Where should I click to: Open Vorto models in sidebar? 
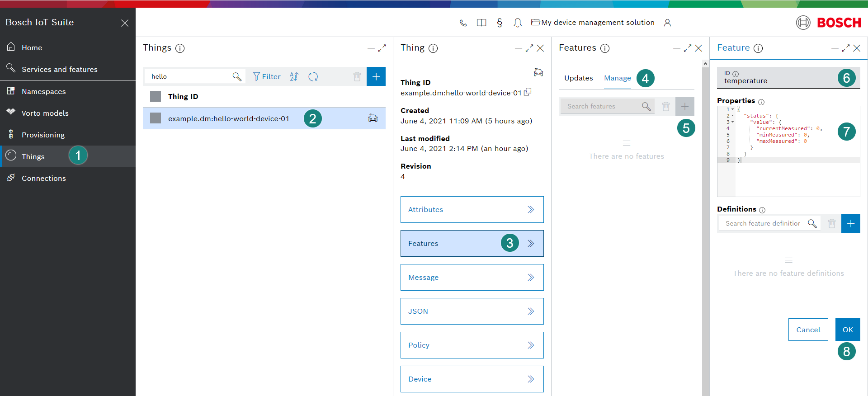click(68, 113)
